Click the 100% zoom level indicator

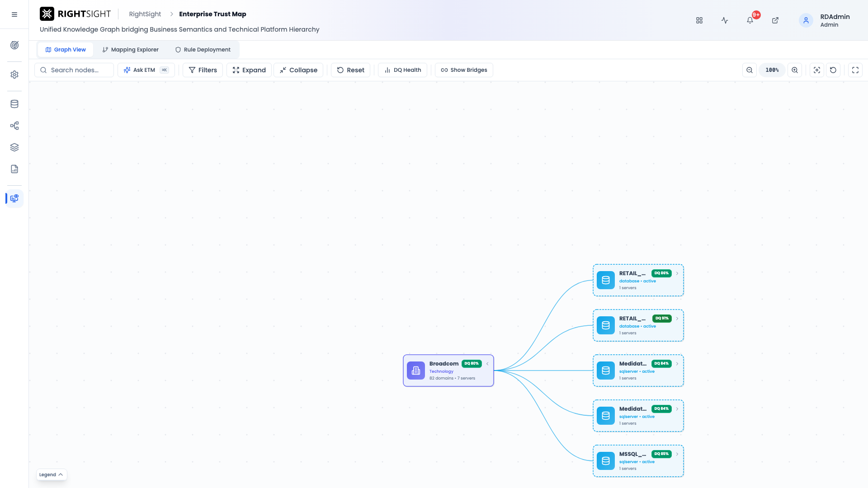coord(772,70)
